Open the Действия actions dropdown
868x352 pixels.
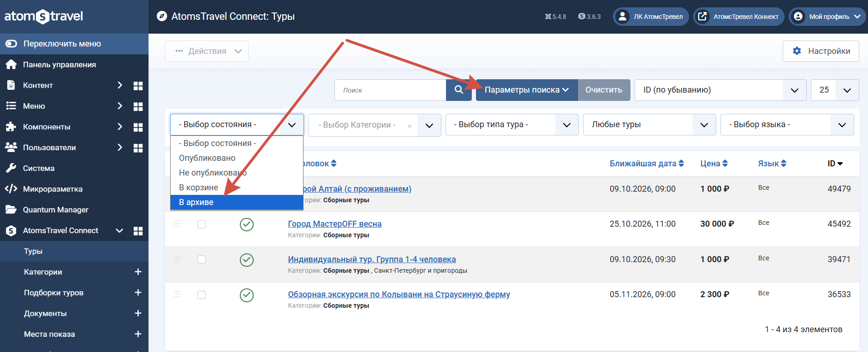[207, 51]
